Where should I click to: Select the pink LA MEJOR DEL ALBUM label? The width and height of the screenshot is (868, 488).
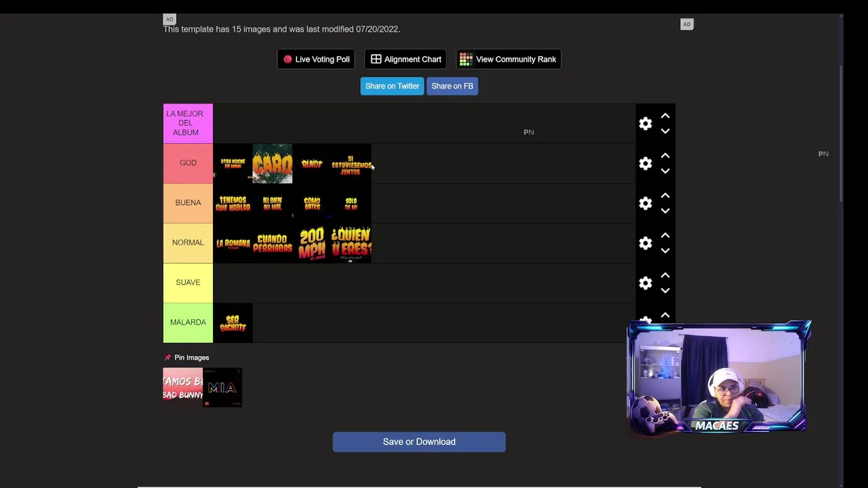pos(188,123)
